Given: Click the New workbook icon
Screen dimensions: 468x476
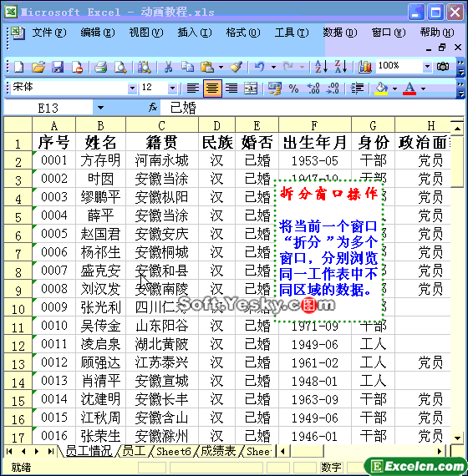Looking at the screenshot, I should 18,67.
